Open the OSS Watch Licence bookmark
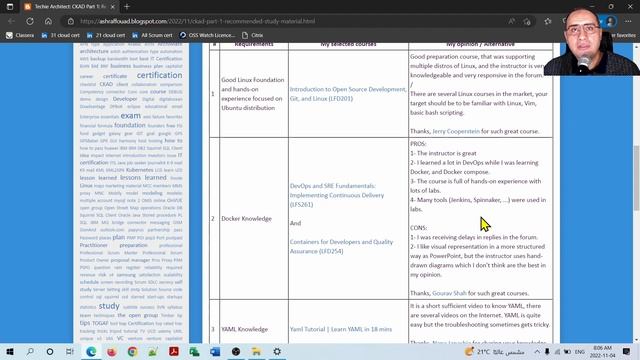This screenshot has width=640, height=360. pyautogui.click(x=207, y=35)
